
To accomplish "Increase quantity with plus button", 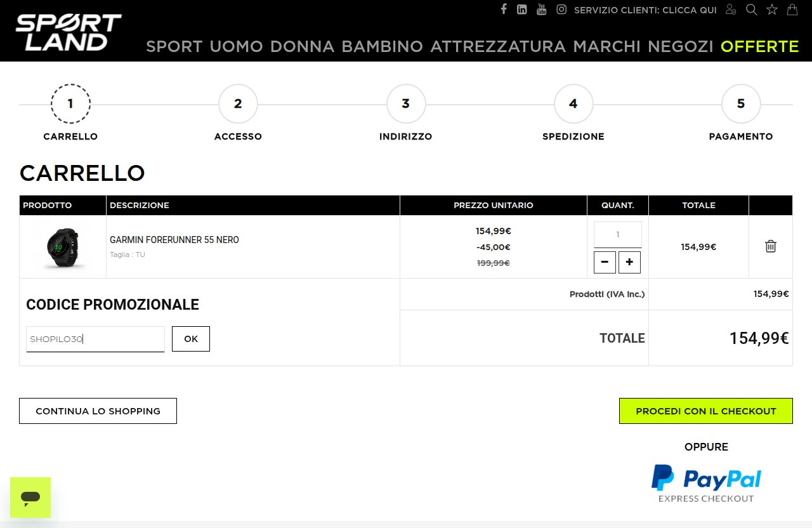I will pos(629,262).
